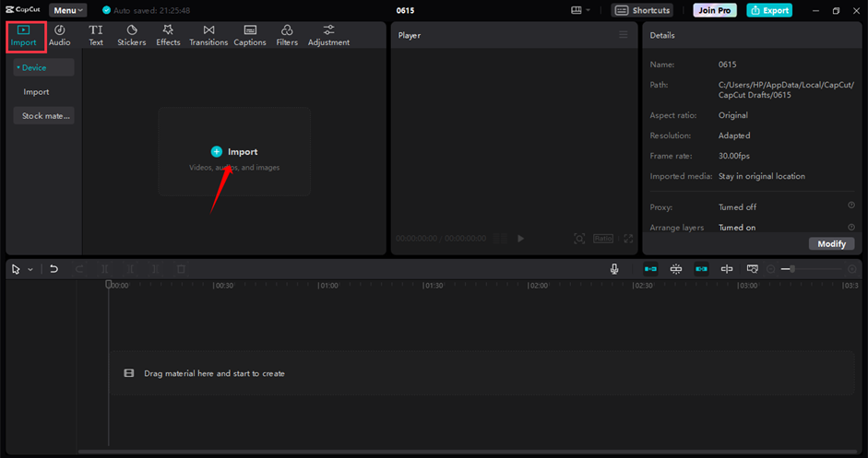Open the Adjustment tab
The width and height of the screenshot is (868, 458).
tap(328, 36)
